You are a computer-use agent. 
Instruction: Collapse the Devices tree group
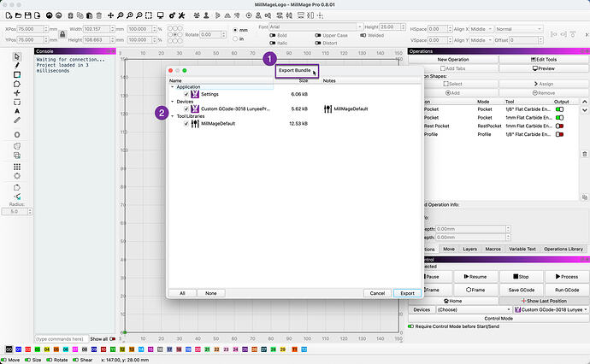click(x=172, y=102)
